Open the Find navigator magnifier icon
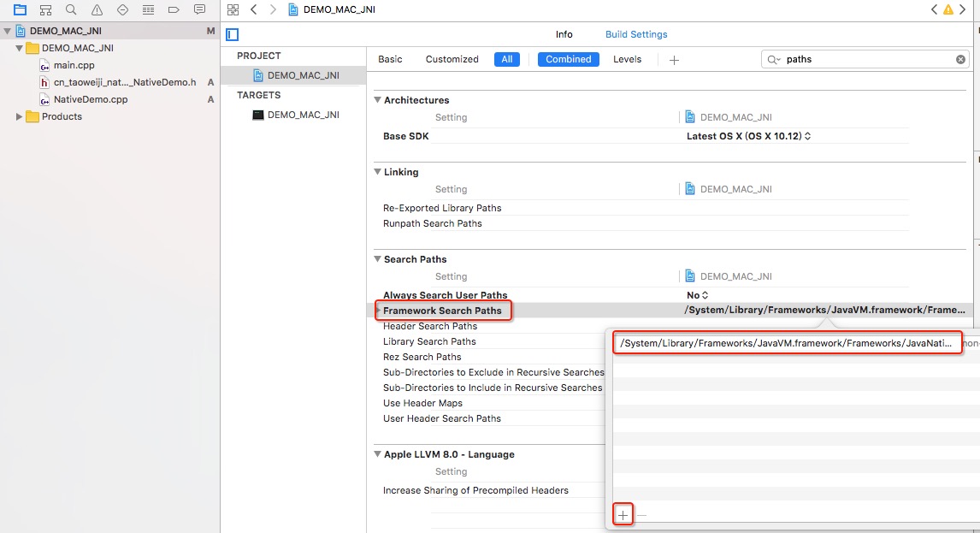The width and height of the screenshot is (980, 533). click(71, 10)
